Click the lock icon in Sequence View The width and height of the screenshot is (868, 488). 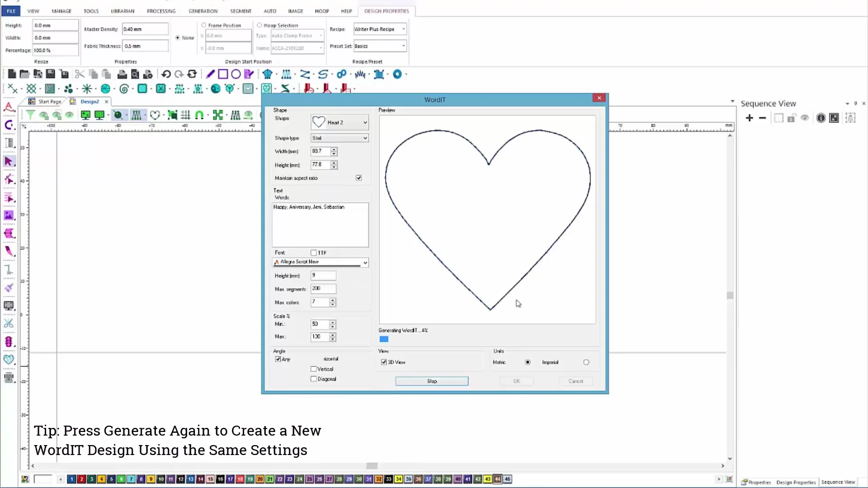791,118
